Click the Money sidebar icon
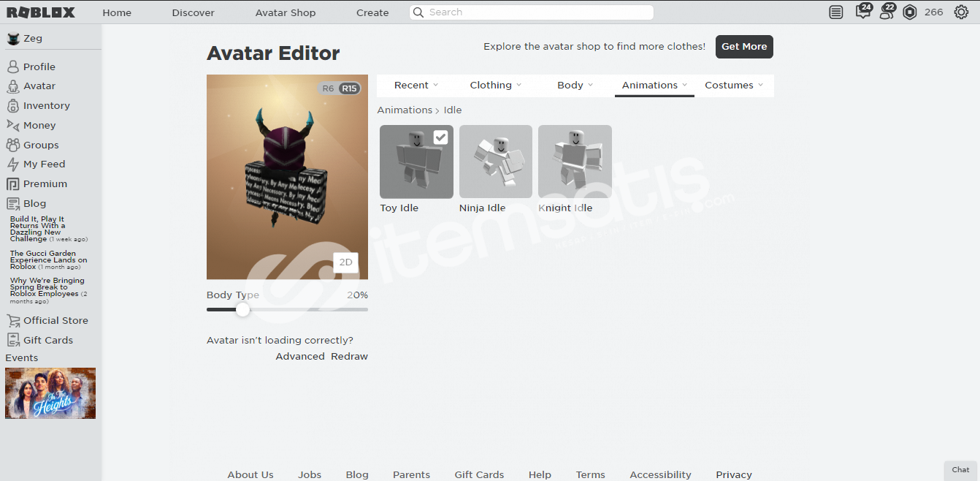Viewport: 980px width, 481px height. pos(13,126)
